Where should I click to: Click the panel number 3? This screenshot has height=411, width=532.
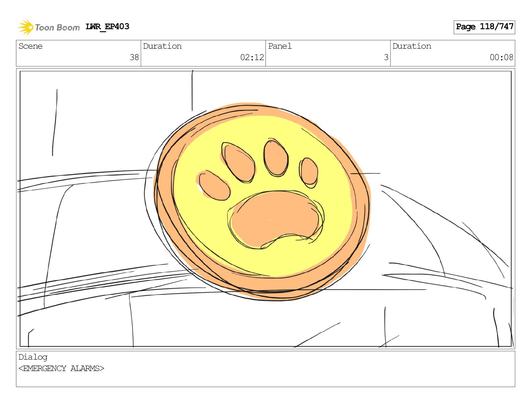coord(386,57)
